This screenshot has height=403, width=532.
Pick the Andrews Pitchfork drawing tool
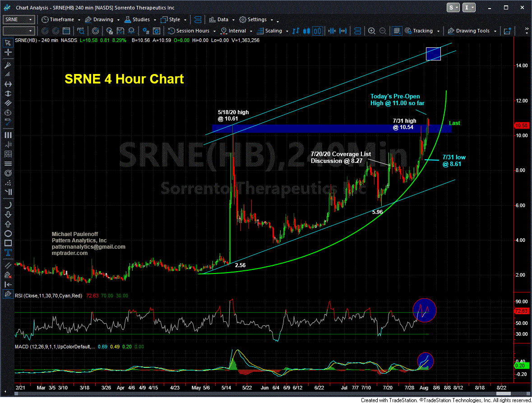point(8,65)
